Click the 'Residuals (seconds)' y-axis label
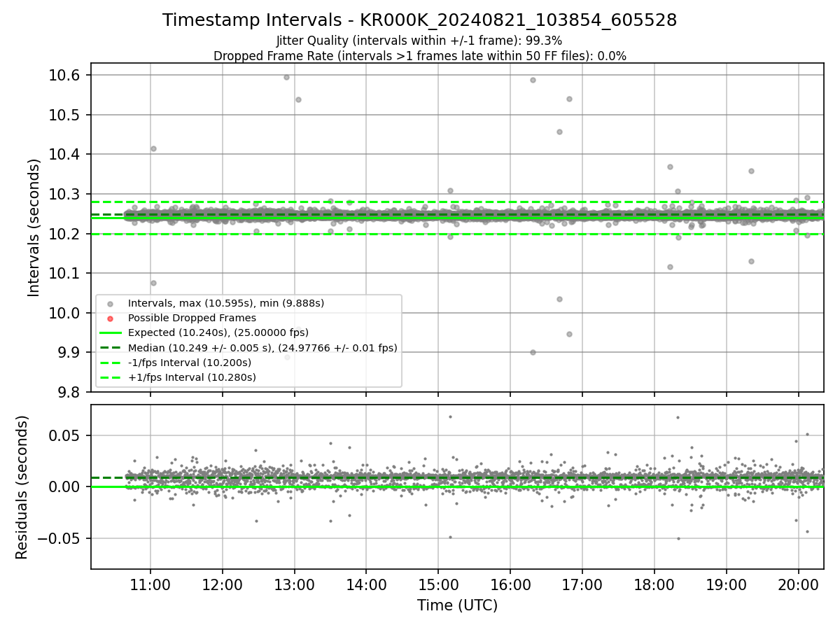 [x=22, y=487]
